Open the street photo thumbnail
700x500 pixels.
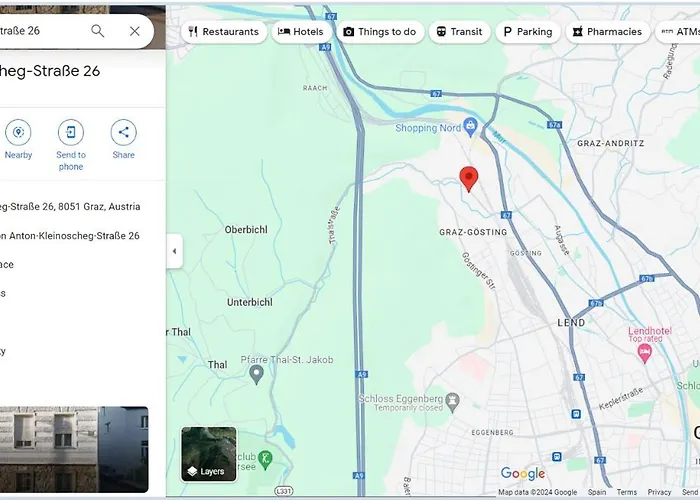74,448
